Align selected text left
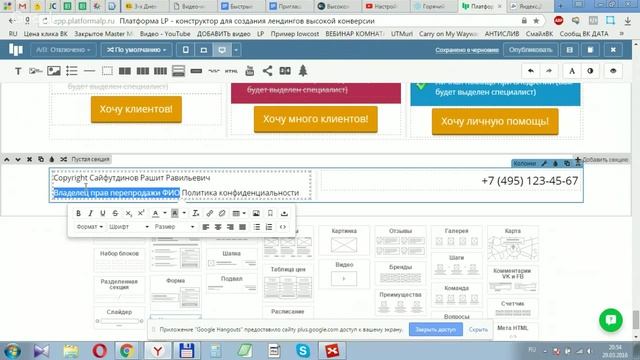The width and height of the screenshot is (640, 360). pos(205,227)
